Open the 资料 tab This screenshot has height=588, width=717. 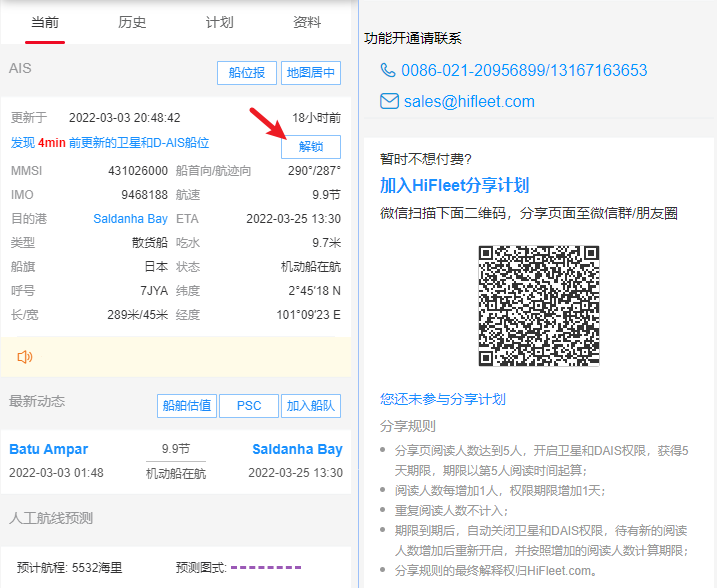pos(307,22)
